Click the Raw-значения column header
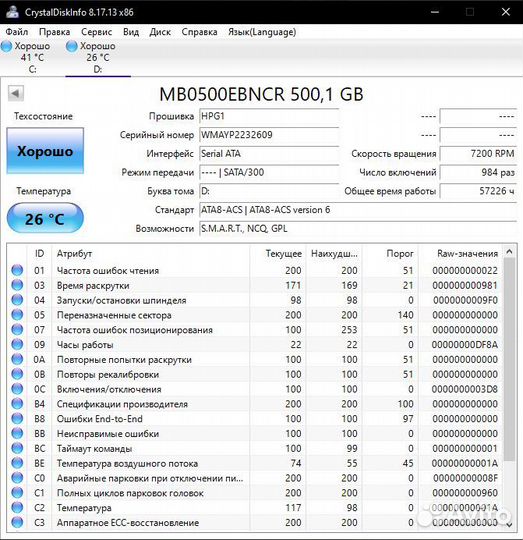The image size is (523, 540). pyautogui.click(x=460, y=253)
